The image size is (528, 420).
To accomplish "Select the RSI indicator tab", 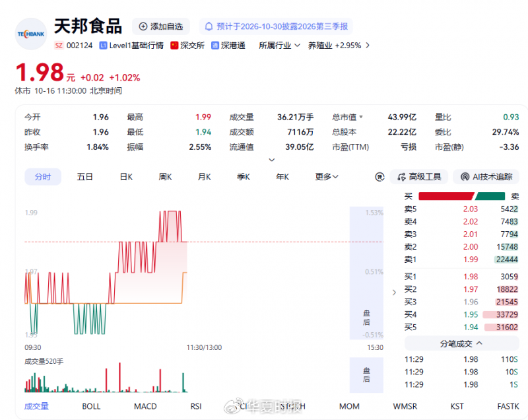I will tap(196, 406).
